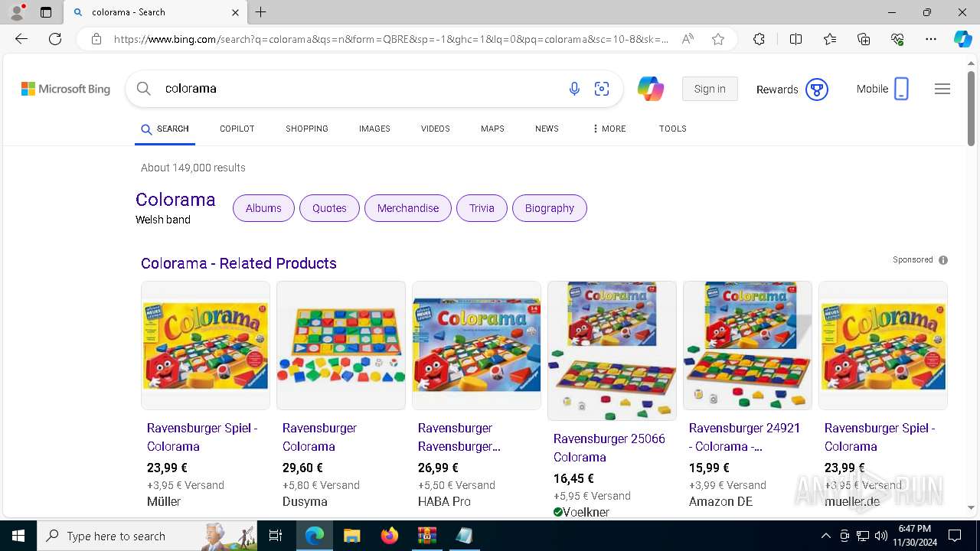Go back to the previous page

[x=21, y=39]
